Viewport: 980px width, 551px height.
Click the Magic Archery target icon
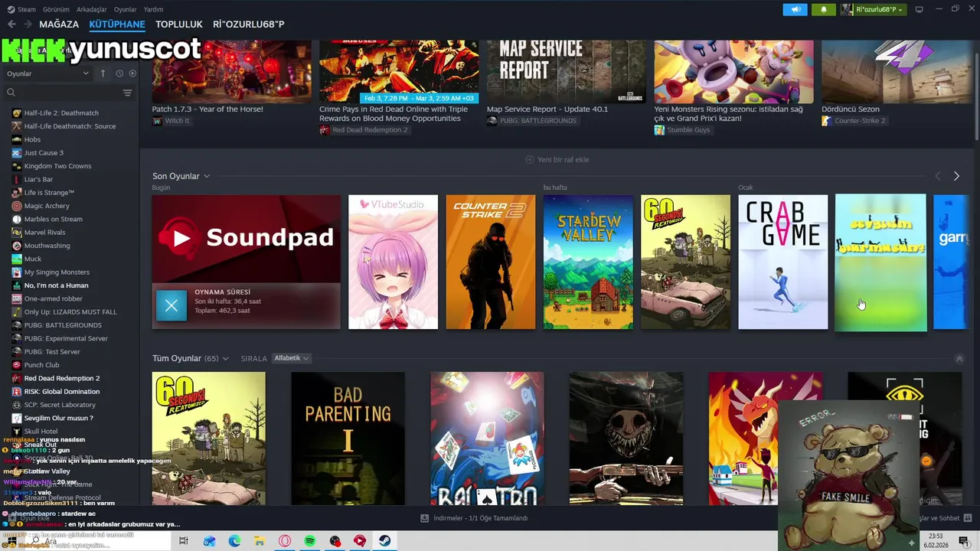(17, 206)
